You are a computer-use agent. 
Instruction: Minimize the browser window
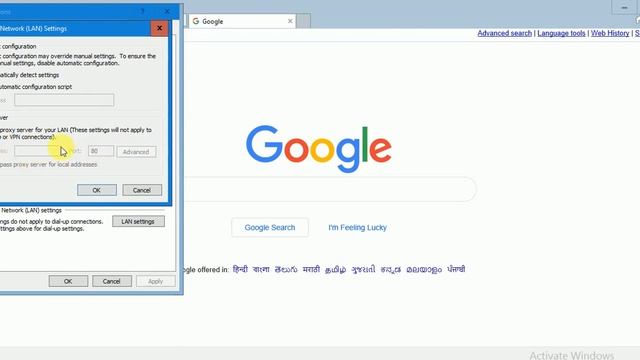click(624, 7)
